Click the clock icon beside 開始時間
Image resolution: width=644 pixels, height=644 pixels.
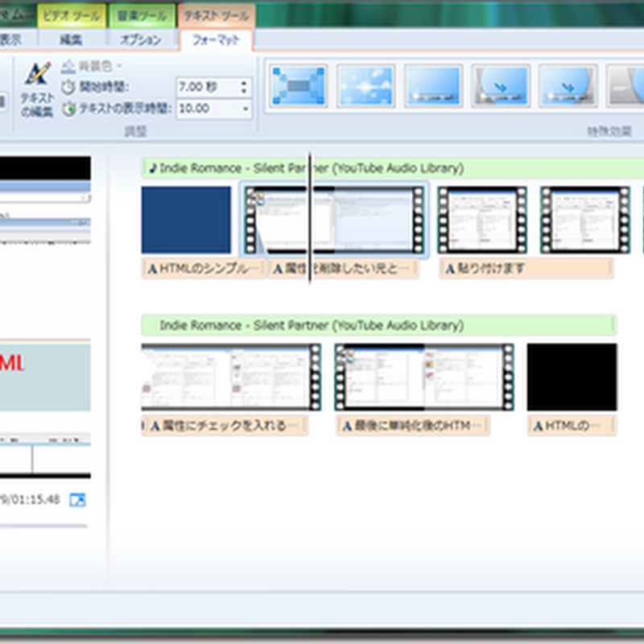click(x=68, y=87)
